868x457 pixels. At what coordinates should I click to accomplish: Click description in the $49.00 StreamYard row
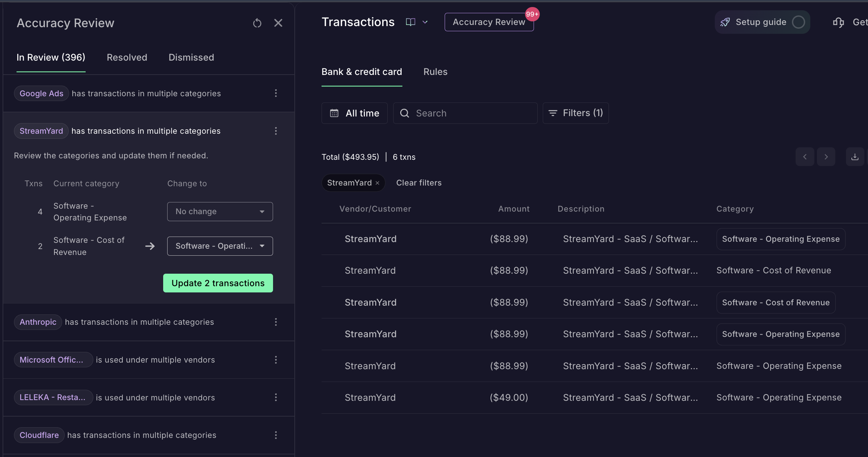630,398
